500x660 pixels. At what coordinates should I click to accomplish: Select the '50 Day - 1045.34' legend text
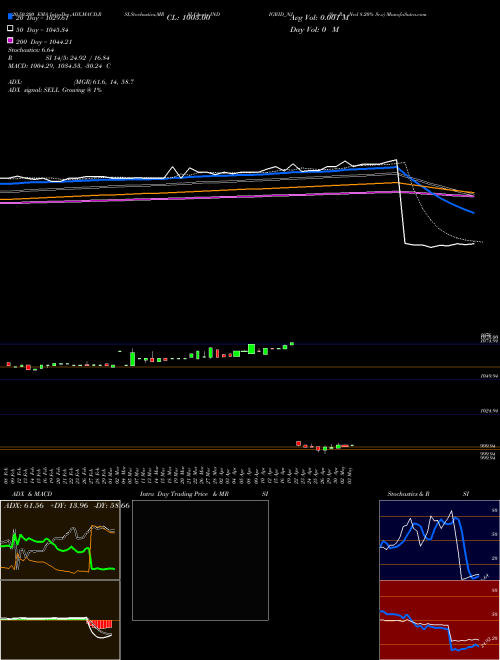click(x=42, y=30)
